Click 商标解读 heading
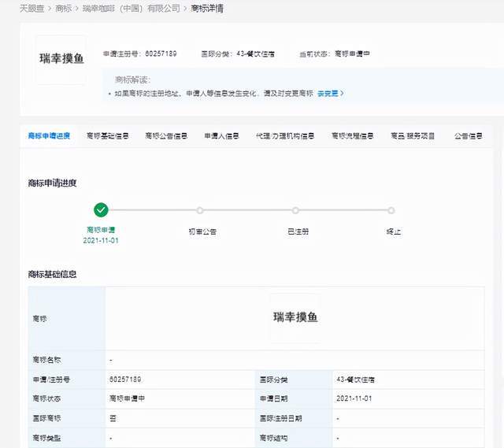The width and height of the screenshot is (504, 448). click(133, 80)
